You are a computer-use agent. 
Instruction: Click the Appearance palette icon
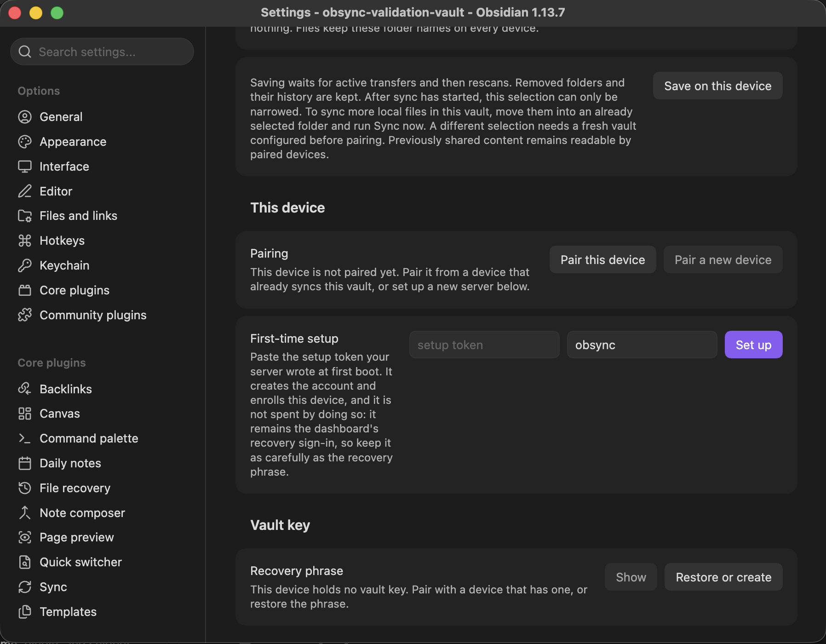(x=25, y=142)
